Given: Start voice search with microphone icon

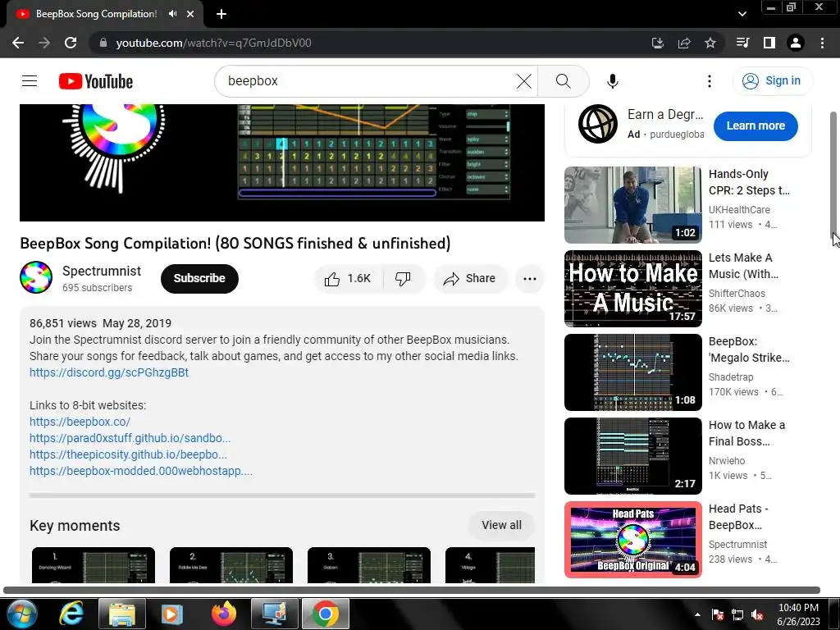Looking at the screenshot, I should [612, 81].
